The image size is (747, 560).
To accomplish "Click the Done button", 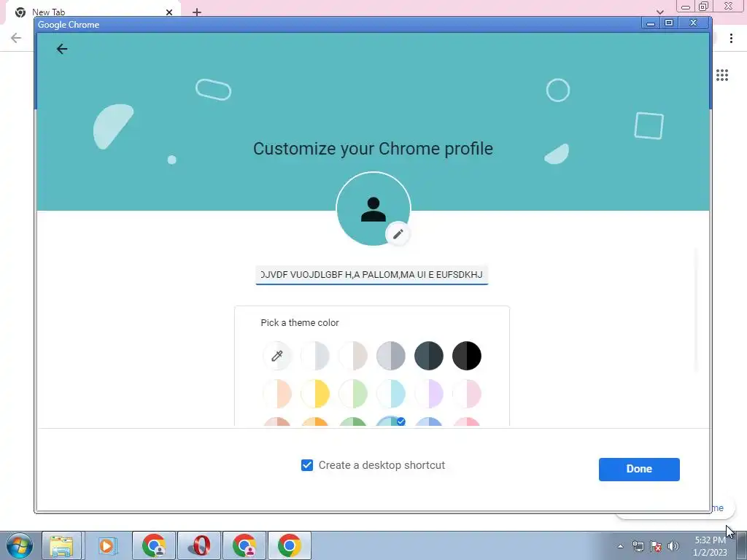I will [639, 469].
